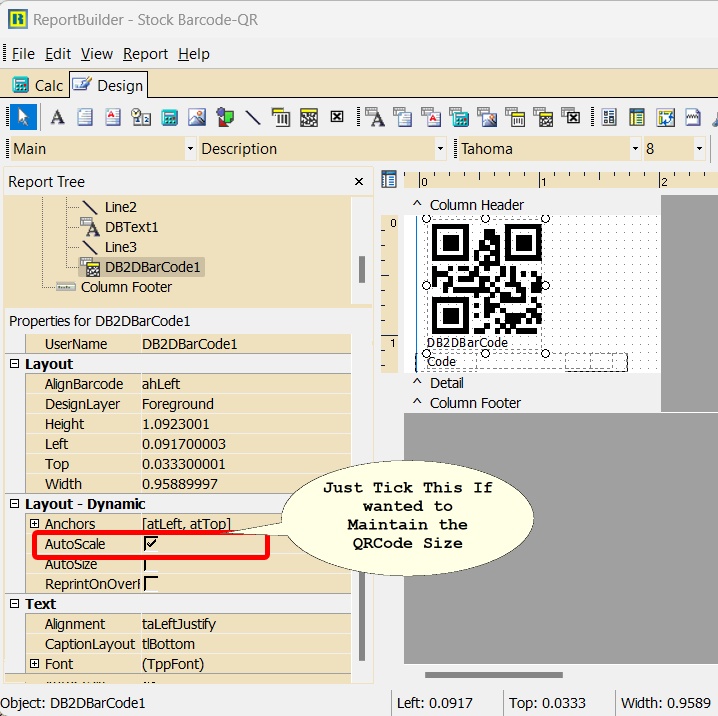Select the Line drawing tool
Screen dimensions: 718x716
coord(253,117)
